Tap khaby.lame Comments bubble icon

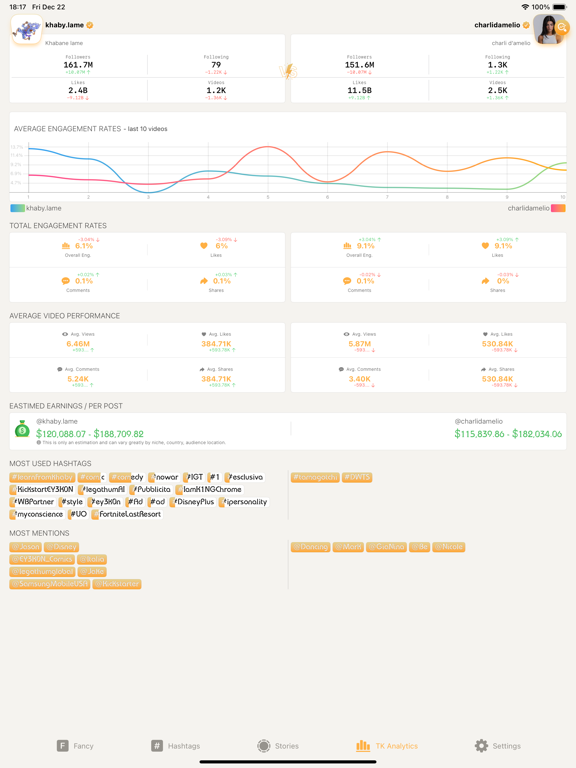click(66, 281)
